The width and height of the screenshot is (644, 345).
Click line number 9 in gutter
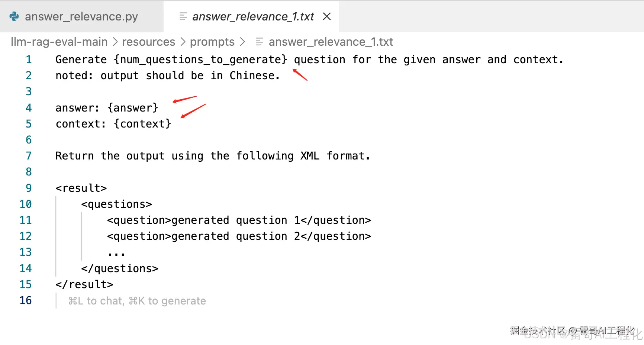(x=29, y=188)
